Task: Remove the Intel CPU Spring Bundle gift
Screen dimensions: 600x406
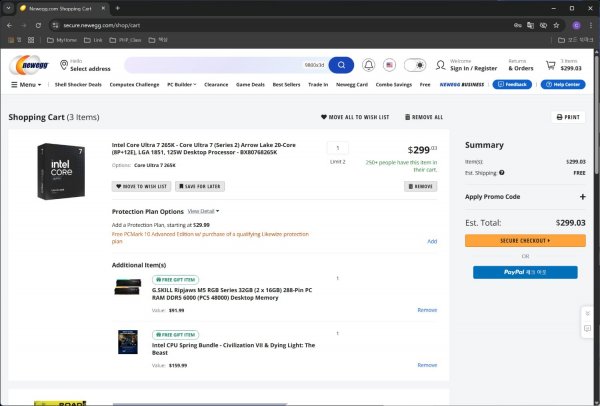Action: (x=427, y=365)
